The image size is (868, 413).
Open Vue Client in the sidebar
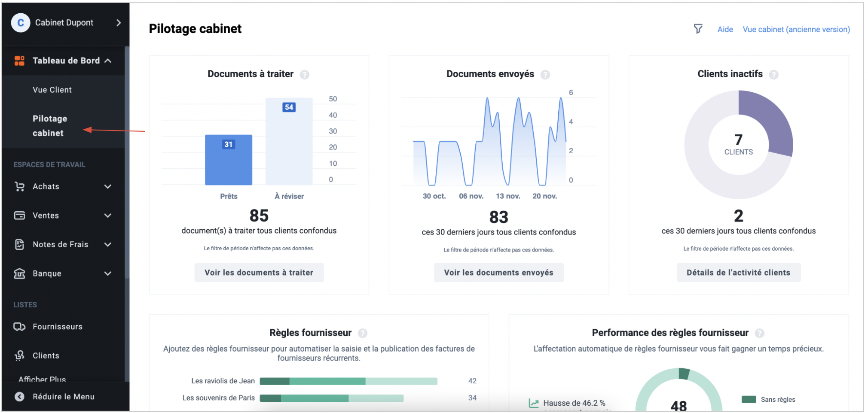point(52,90)
